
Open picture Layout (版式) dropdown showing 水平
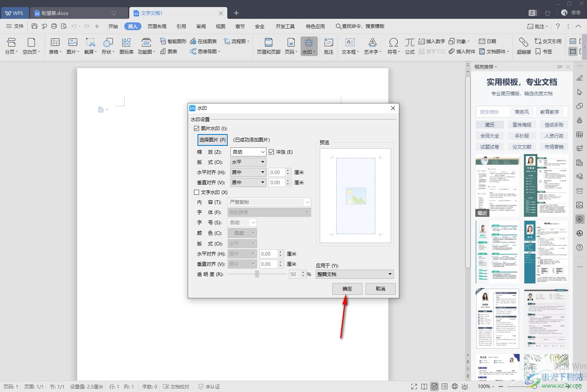point(248,162)
